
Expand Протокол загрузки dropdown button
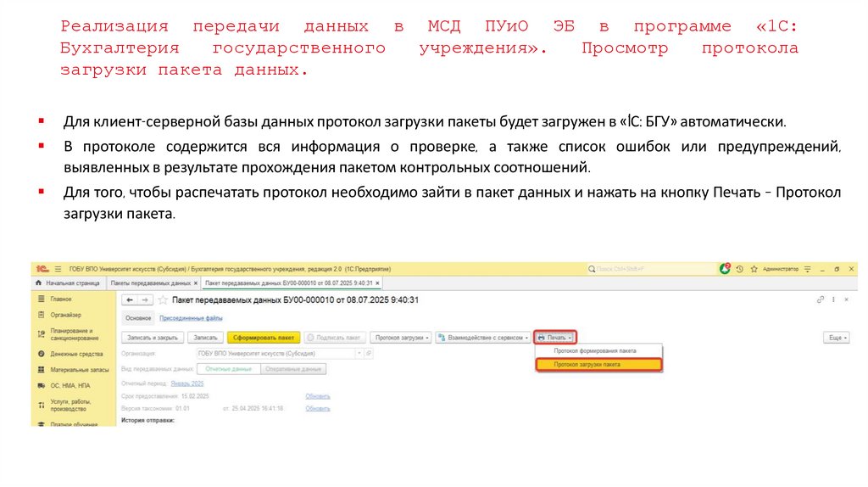(402, 338)
